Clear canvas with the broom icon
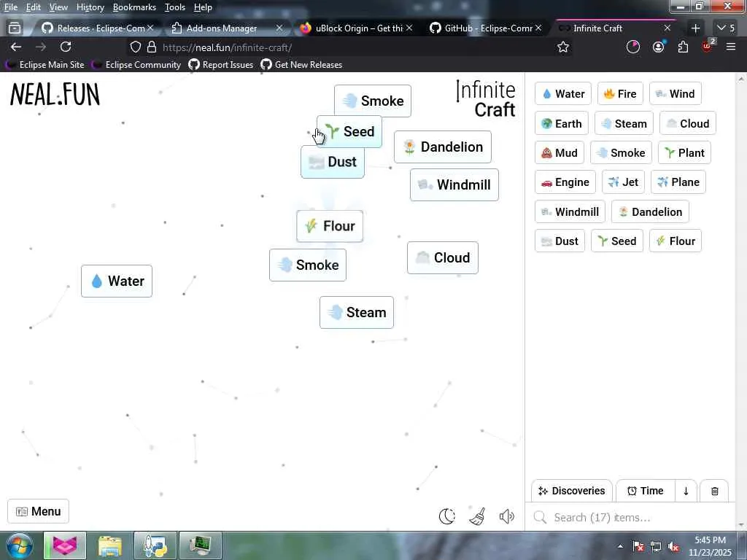 pyautogui.click(x=477, y=516)
